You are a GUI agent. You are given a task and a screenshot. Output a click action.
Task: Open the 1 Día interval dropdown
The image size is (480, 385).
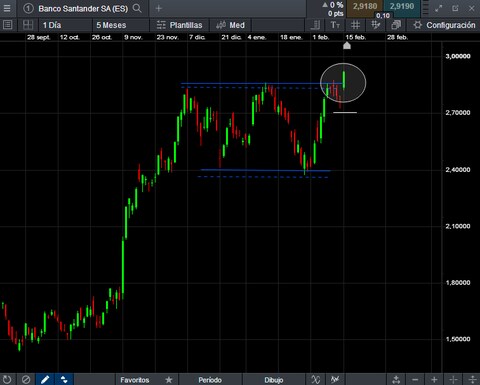[65, 25]
